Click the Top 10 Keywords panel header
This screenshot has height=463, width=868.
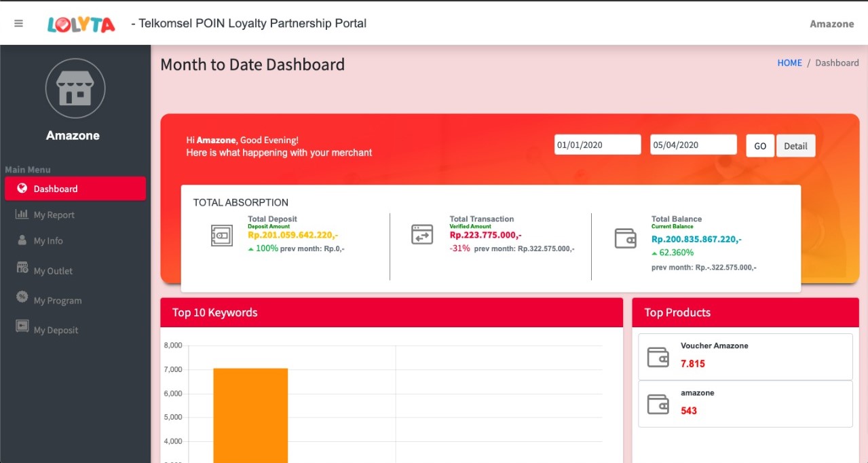(392, 312)
